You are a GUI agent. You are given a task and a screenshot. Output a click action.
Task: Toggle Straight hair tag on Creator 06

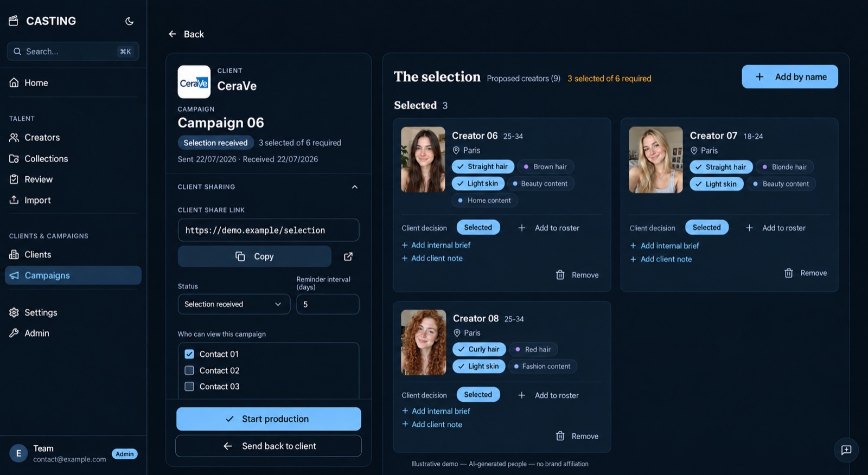483,166
